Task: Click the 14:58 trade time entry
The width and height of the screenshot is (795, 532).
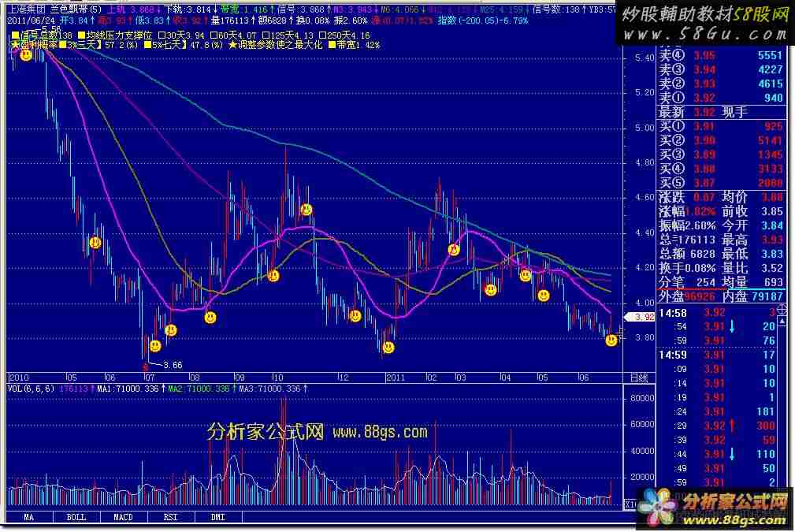Action: pyautogui.click(x=672, y=313)
